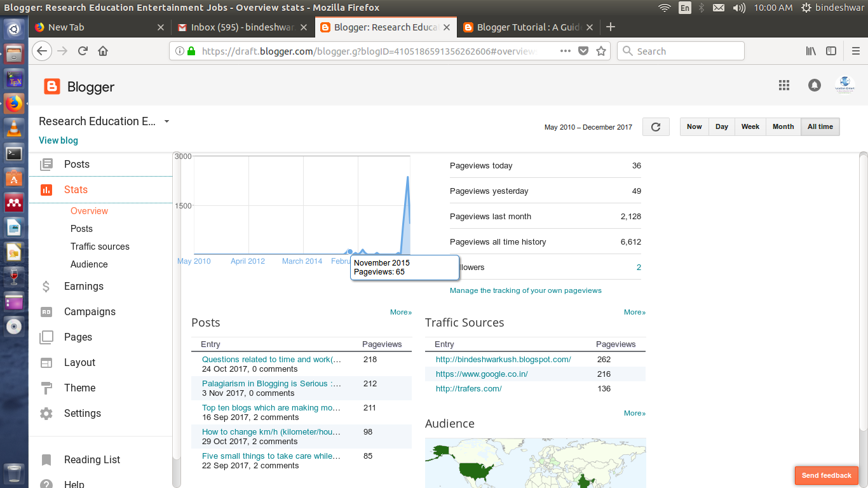Click the Send feedback button
Viewport: 868px width, 488px height.
(827, 475)
